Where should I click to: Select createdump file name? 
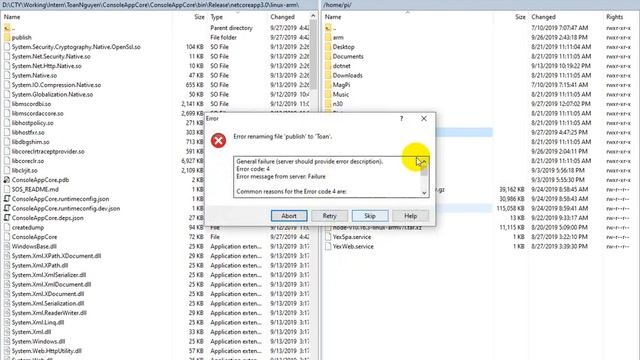point(28,227)
